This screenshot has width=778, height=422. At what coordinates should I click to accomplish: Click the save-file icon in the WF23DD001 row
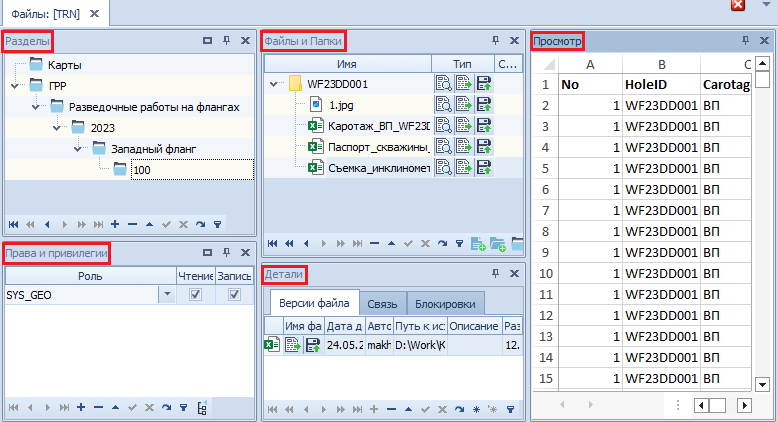(x=485, y=84)
